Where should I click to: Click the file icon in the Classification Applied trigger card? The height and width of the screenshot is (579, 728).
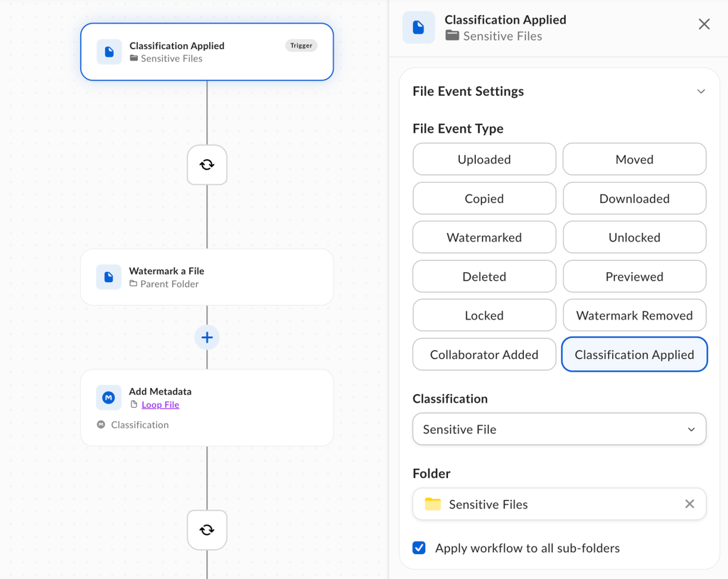coord(109,51)
